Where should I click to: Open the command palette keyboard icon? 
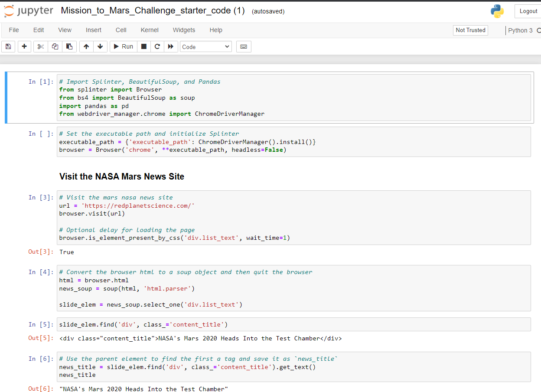(x=243, y=46)
